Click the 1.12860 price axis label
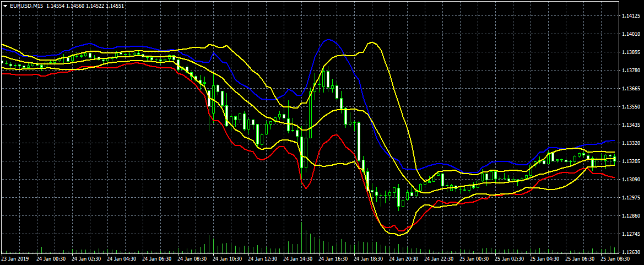 pyautogui.click(x=632, y=216)
